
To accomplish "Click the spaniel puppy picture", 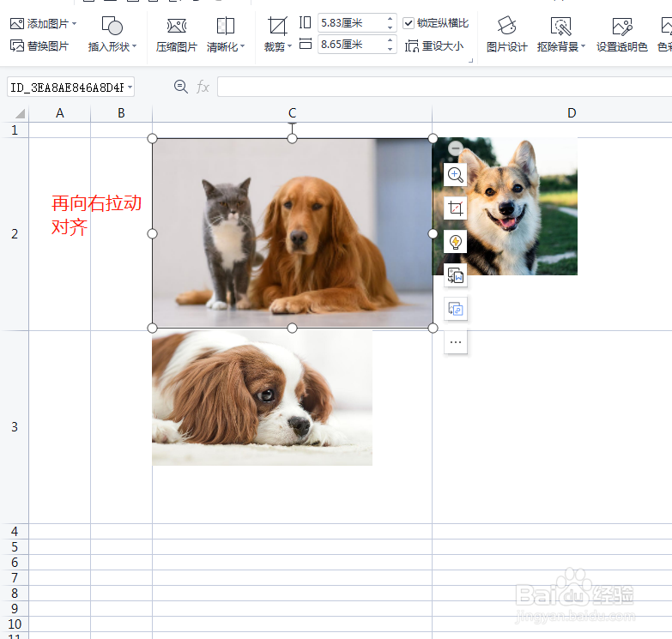I will tap(262, 397).
